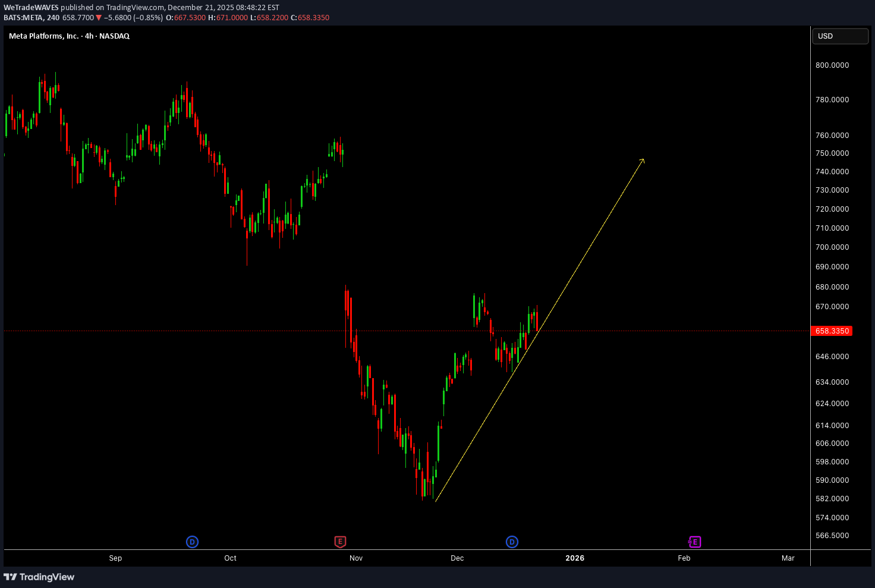The height and width of the screenshot is (588, 875).
Task: Click the dividend marker just before Oct
Action: click(x=192, y=542)
